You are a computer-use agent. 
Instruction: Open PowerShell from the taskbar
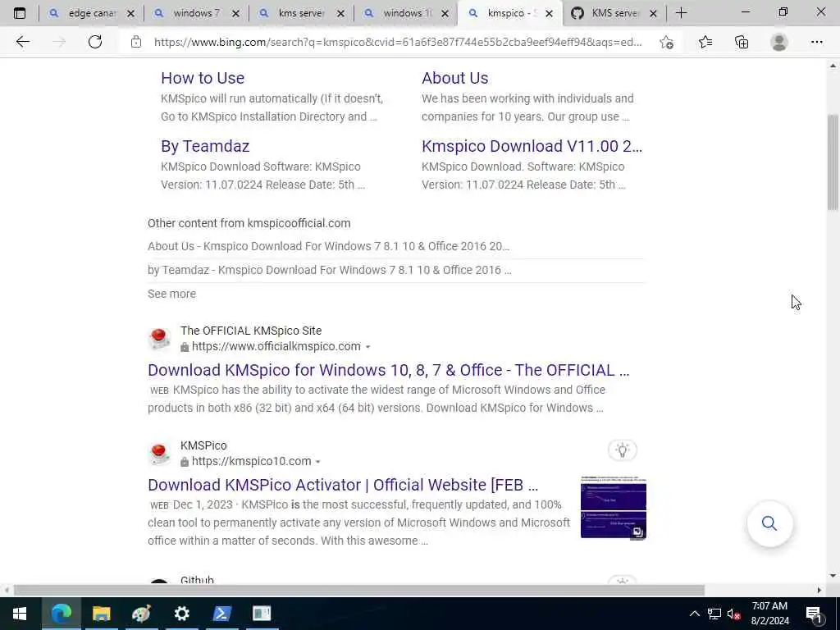pyautogui.click(x=221, y=614)
